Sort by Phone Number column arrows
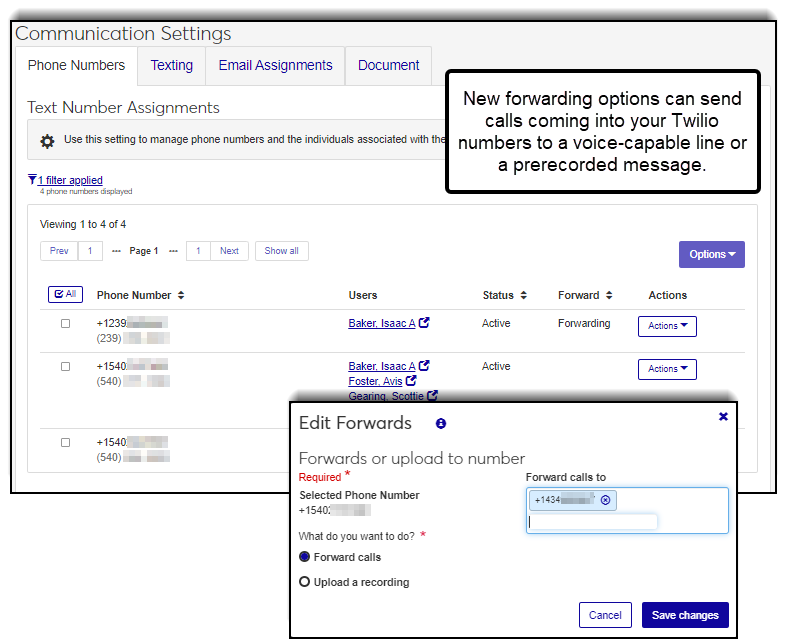 click(181, 295)
